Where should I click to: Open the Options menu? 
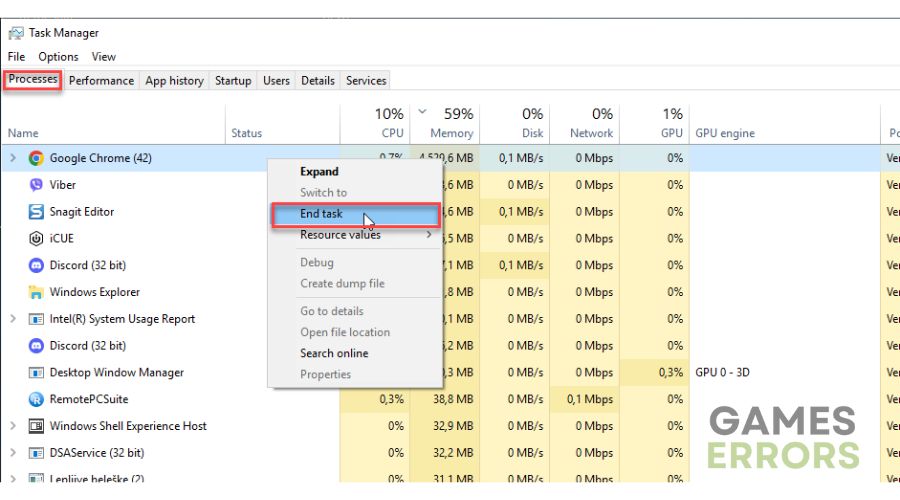coord(59,56)
